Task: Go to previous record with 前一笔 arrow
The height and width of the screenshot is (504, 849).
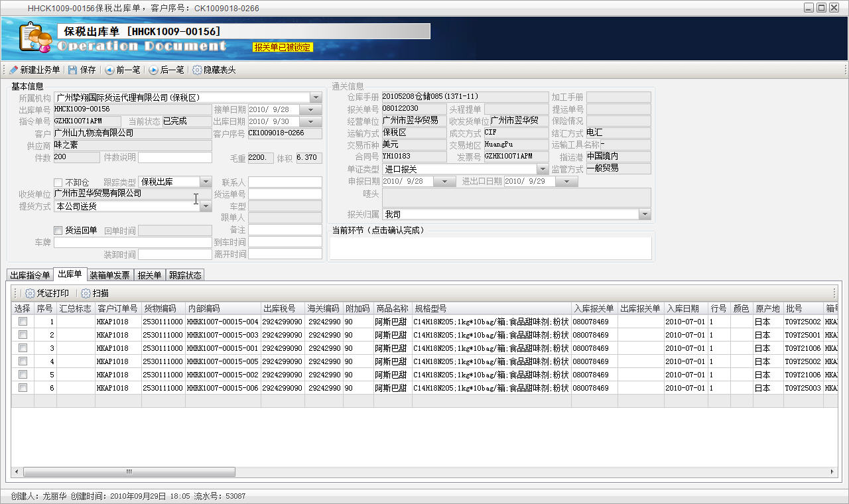Action: pyautogui.click(x=109, y=70)
